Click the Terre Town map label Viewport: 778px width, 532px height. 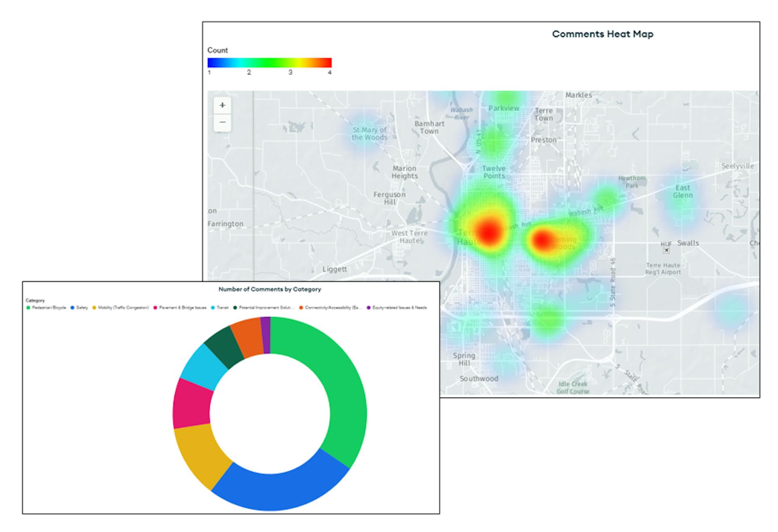point(543,114)
